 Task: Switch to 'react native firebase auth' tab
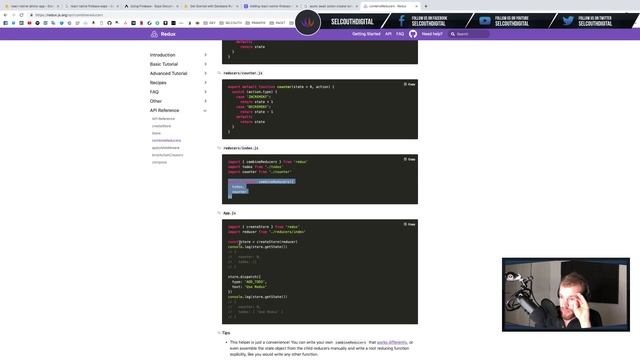[x=91, y=6]
